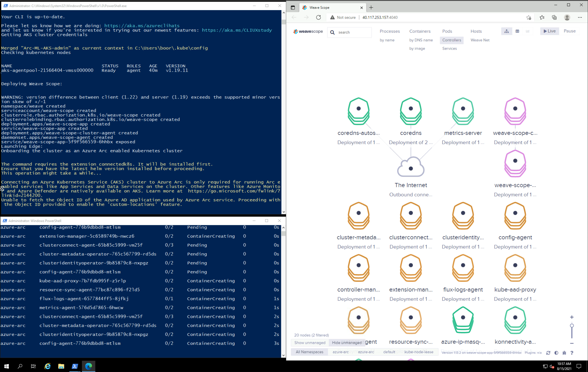Viewport: 588px width, 372px height.
Task: Select Show unmanaged option
Action: [310, 343]
